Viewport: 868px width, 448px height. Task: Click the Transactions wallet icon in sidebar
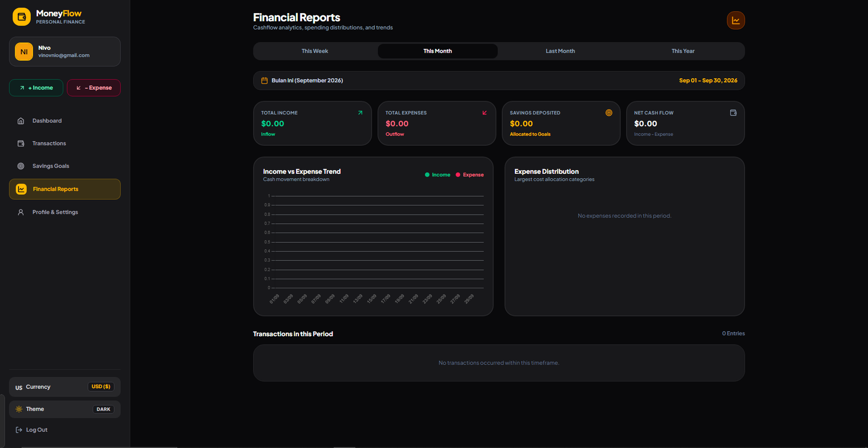tap(21, 143)
